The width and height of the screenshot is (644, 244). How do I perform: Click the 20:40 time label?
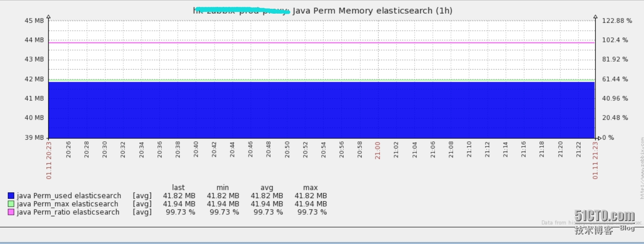[x=195, y=150]
